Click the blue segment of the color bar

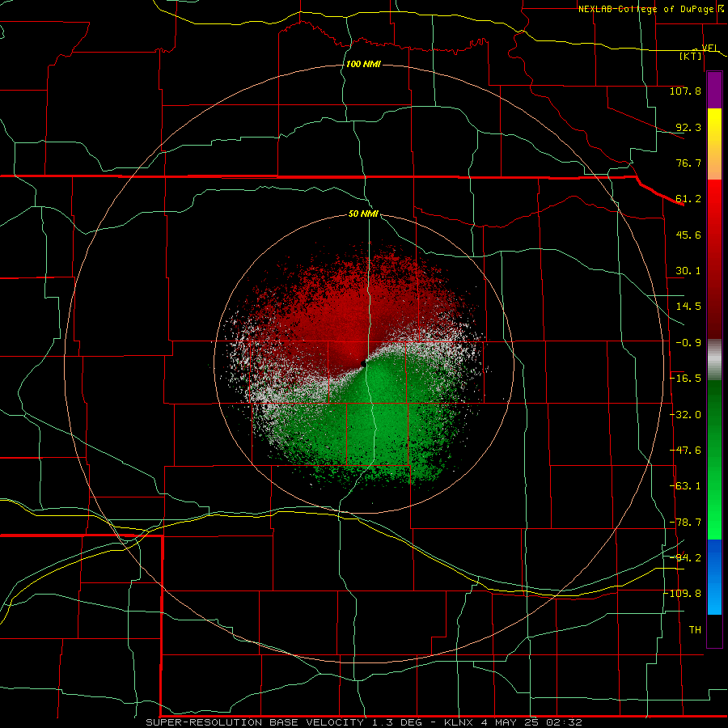click(714, 577)
